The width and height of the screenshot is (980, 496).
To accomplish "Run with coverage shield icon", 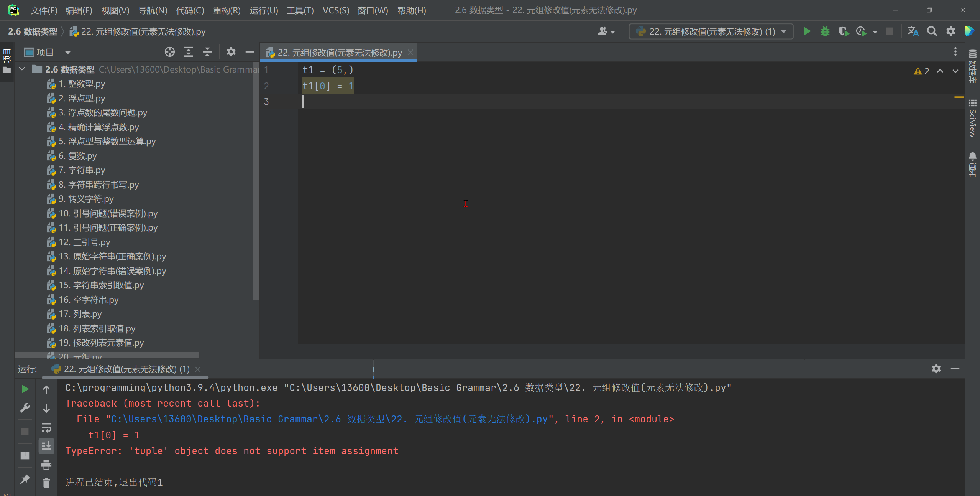I will pyautogui.click(x=843, y=31).
